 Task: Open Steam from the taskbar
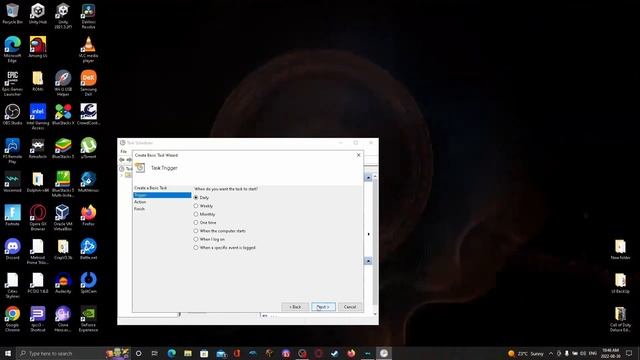coord(335,353)
